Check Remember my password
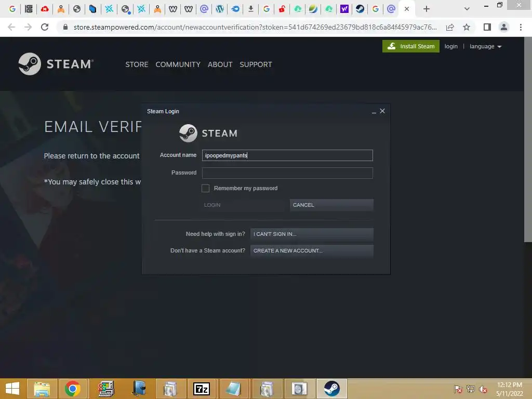Image resolution: width=532 pixels, height=399 pixels. pos(205,188)
